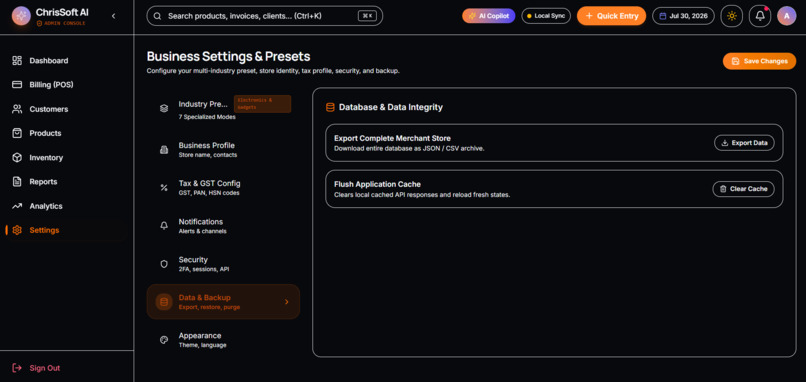Click the 'Export Complete Merchant Store' heading

[392, 138]
